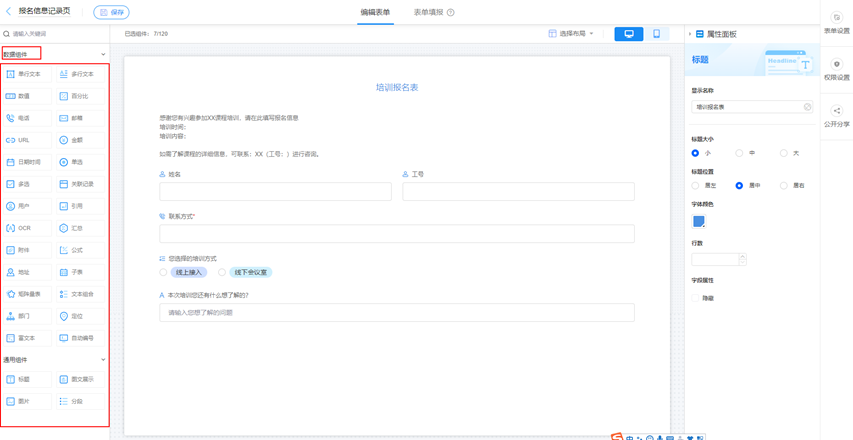
Task: Add the 图片 general component
Action: [27, 401]
